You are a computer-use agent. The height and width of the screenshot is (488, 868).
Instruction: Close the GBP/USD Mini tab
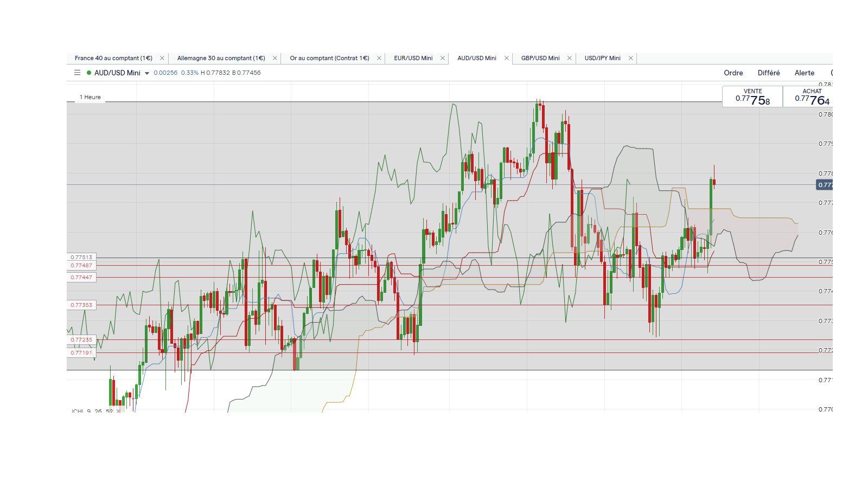tap(569, 58)
